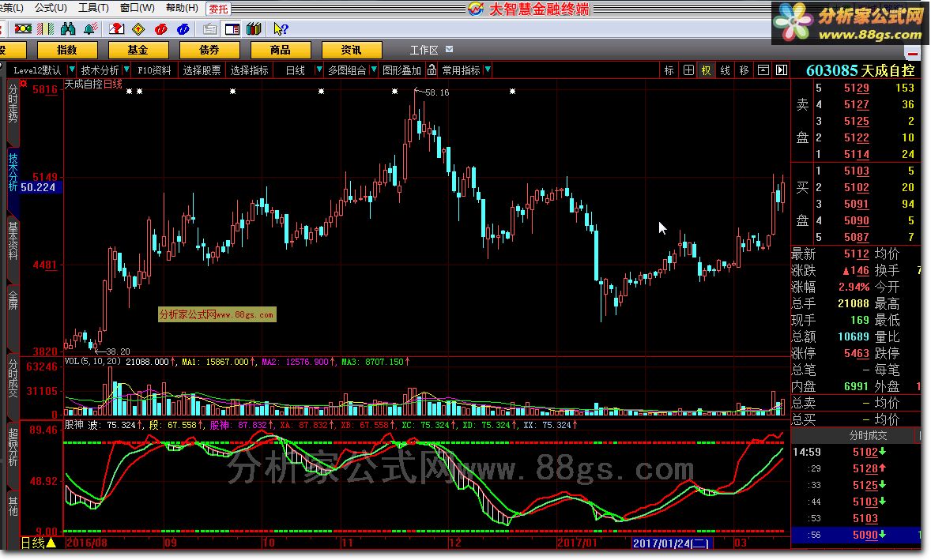This screenshot has height=560, width=931.
Task: Click the chart with question mark icon
Action: pos(117,28)
